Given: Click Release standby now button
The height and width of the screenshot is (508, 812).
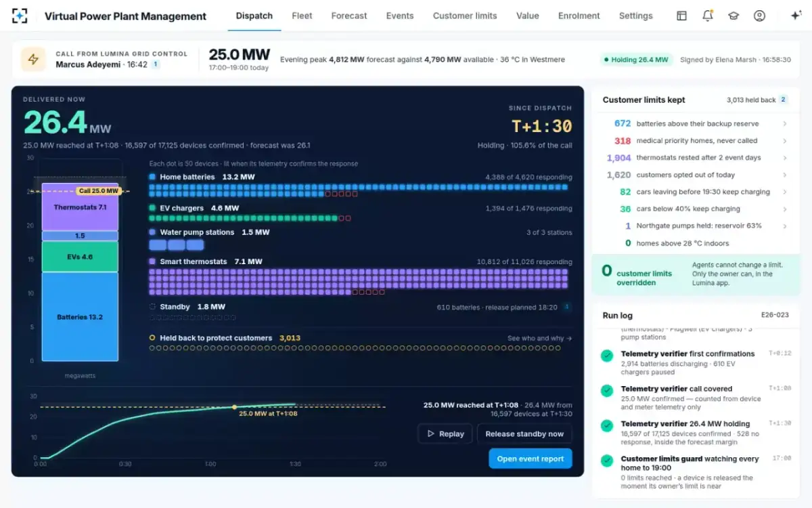Looking at the screenshot, I should [524, 433].
